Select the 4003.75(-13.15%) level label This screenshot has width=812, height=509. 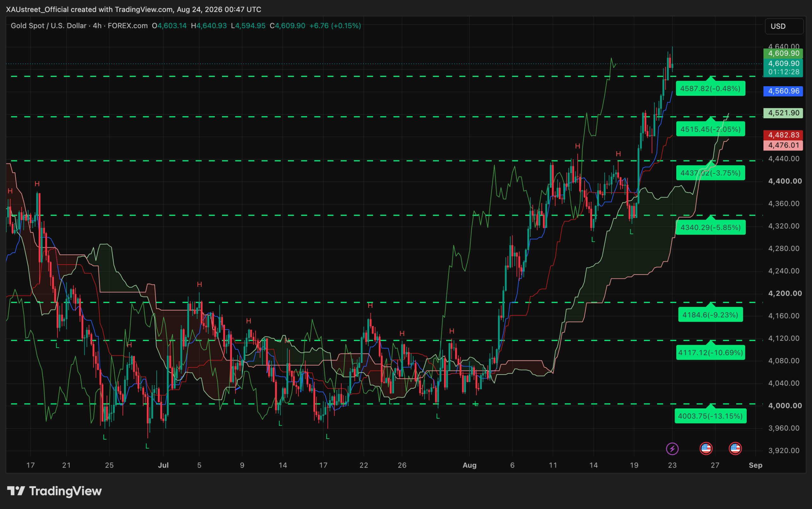pos(710,416)
